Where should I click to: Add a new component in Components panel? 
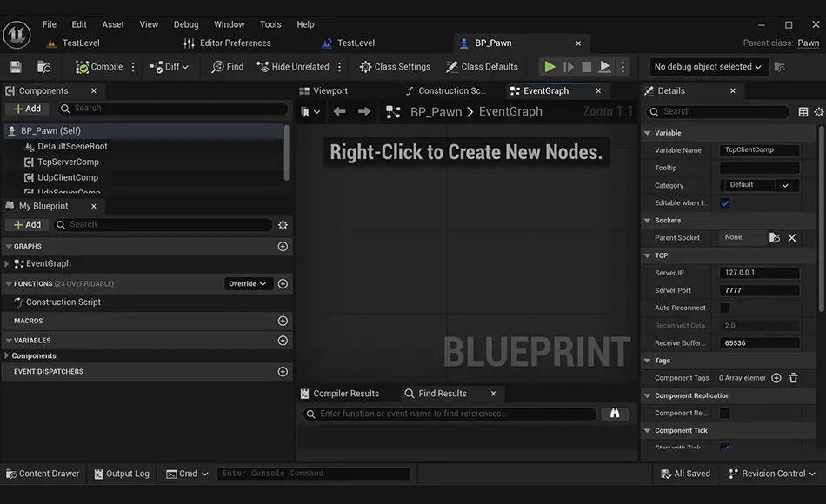tap(28, 109)
